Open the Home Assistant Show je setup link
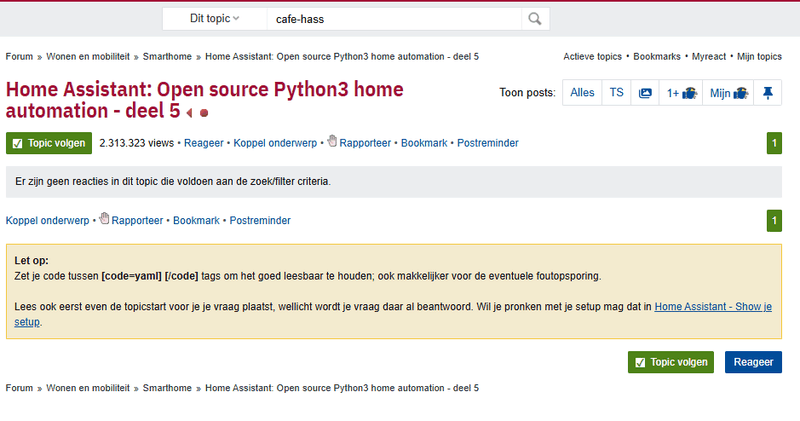The image size is (800, 421). point(712,305)
